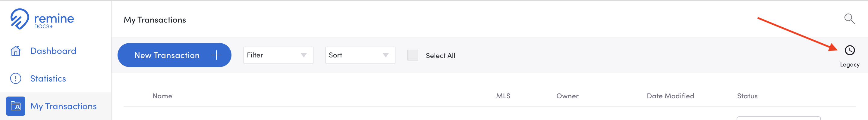
Task: Go to Dashboard in sidebar
Action: (53, 51)
